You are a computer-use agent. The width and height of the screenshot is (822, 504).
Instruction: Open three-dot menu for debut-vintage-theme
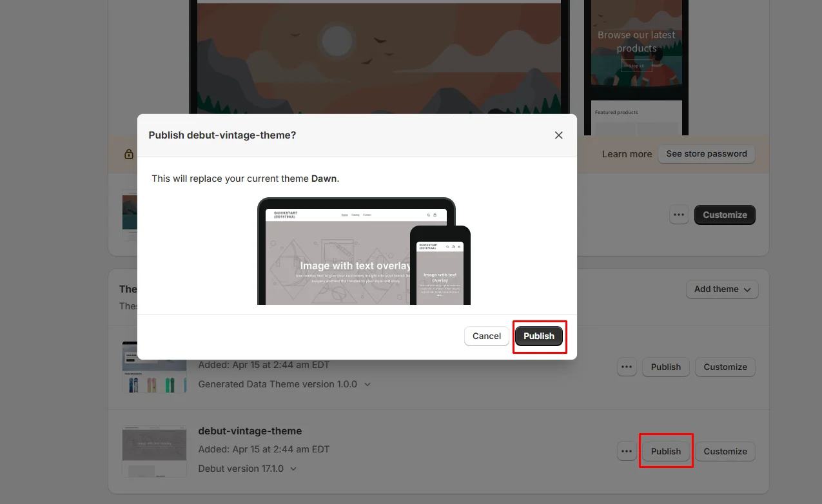point(627,451)
